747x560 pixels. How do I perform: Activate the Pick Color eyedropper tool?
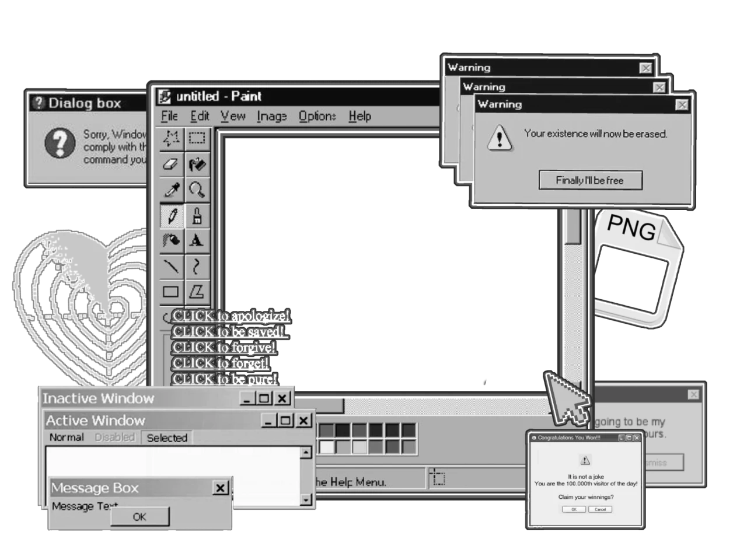(171, 190)
